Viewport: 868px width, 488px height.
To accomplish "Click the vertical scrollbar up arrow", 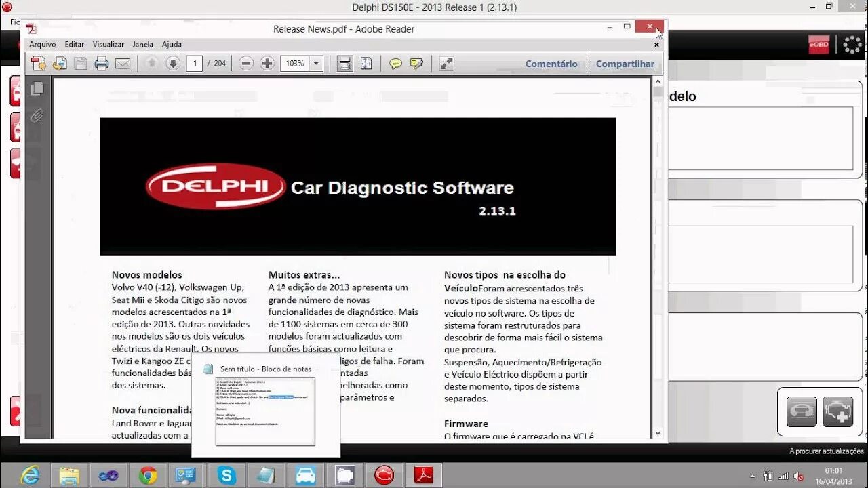I will (x=658, y=81).
